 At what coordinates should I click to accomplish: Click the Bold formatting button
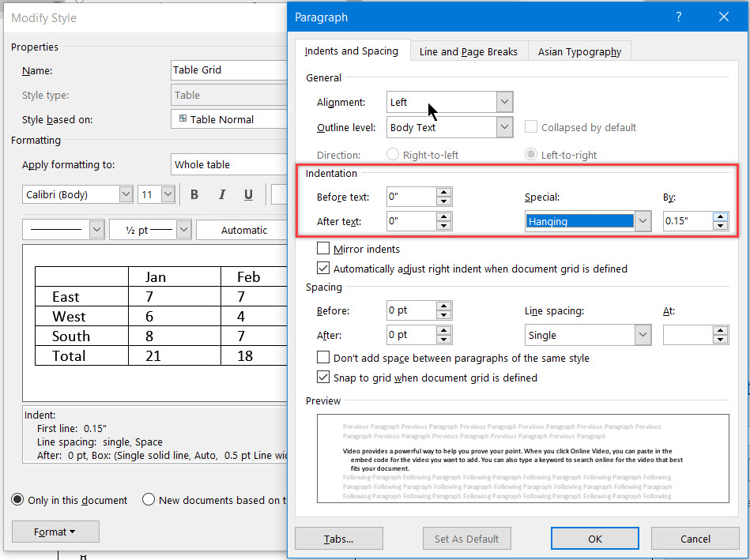coord(194,194)
